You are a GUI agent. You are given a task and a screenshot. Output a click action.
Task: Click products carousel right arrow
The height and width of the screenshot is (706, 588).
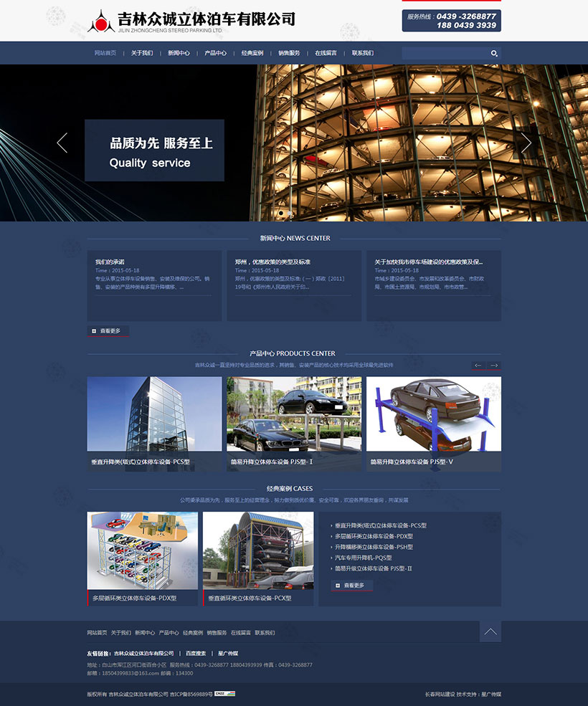(x=494, y=366)
